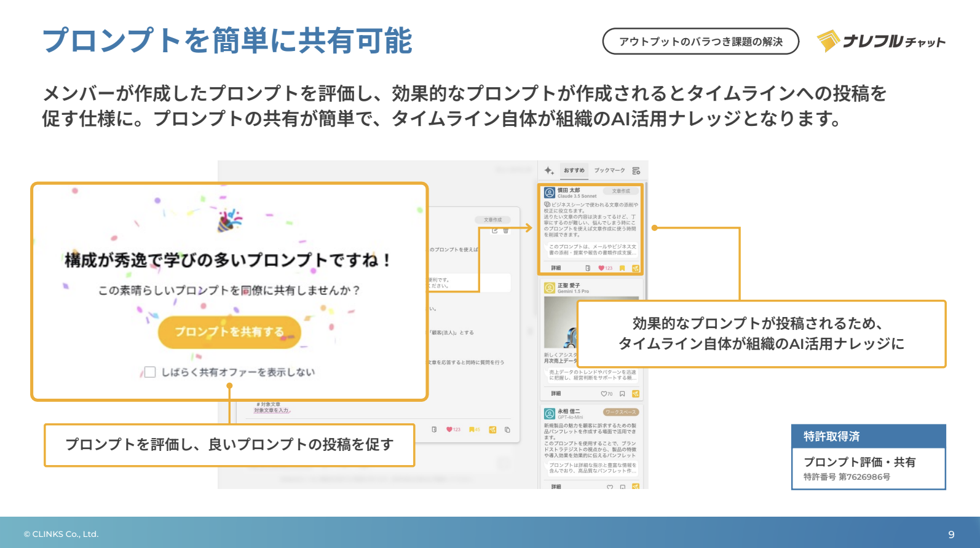Screen dimensions: 980x548
Task: Like 慣田 太郎's prompt via heart icon
Action: pyautogui.click(x=601, y=268)
